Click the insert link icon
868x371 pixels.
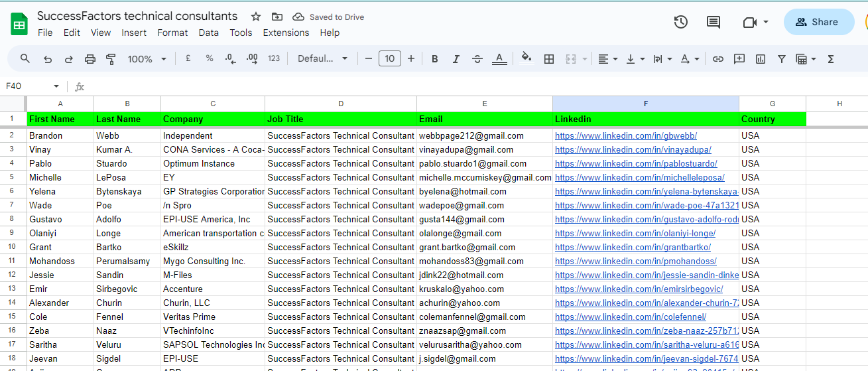[717, 59]
